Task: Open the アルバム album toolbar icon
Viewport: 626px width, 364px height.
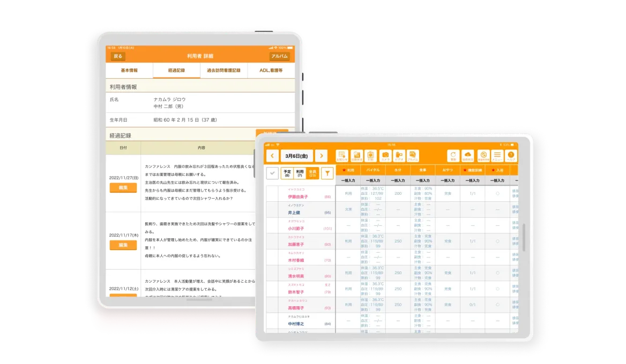Action: coord(413,156)
